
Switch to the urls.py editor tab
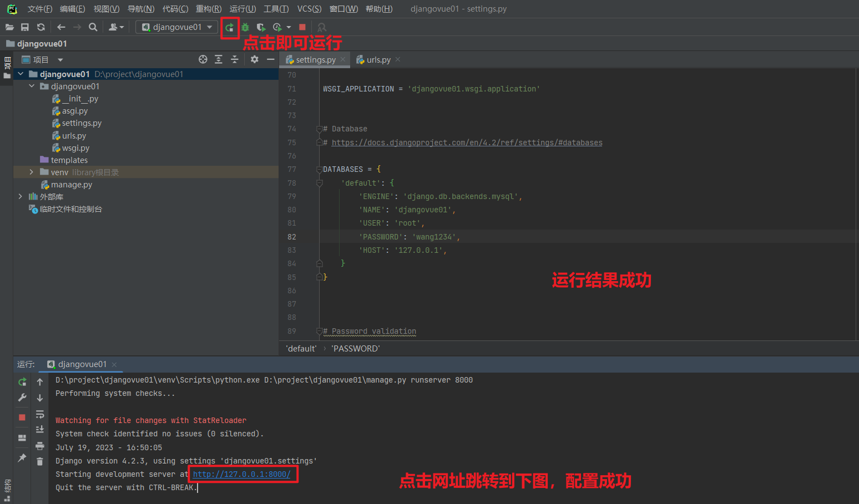(x=378, y=60)
